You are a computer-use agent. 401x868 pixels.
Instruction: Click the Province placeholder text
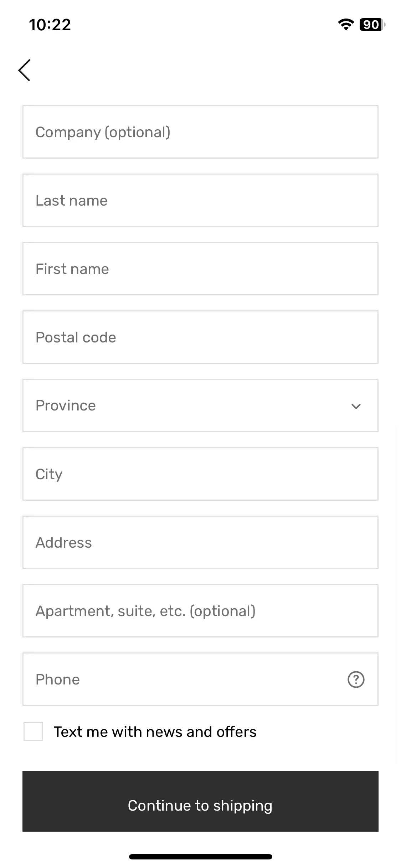tap(66, 405)
